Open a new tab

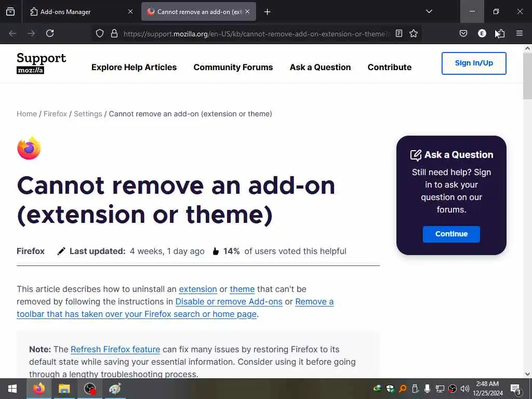pyautogui.click(x=268, y=12)
